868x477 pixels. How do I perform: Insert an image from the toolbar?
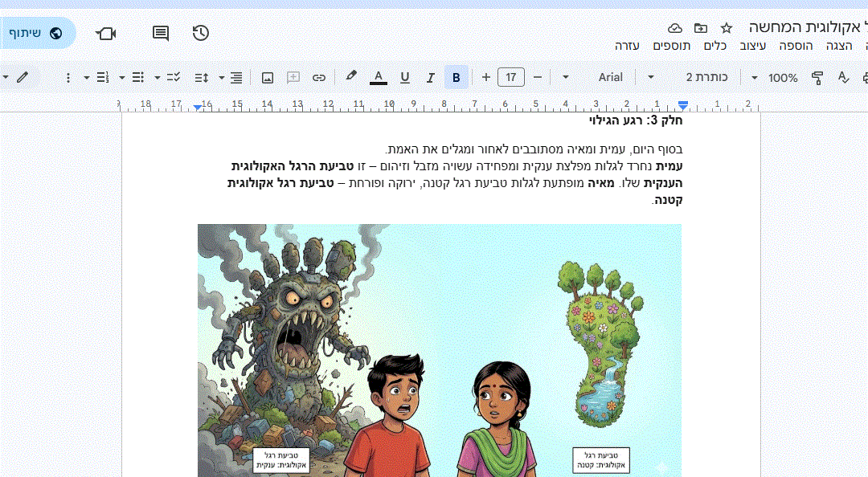tap(268, 78)
